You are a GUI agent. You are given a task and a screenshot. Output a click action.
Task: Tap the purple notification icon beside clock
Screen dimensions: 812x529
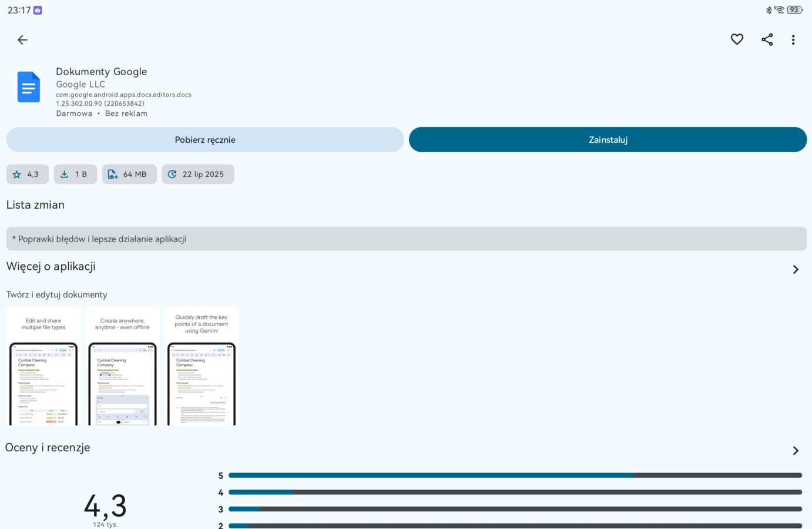pyautogui.click(x=38, y=10)
